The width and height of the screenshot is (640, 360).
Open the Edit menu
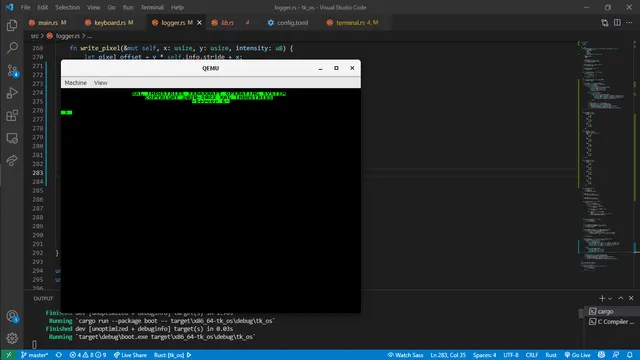(42, 7)
